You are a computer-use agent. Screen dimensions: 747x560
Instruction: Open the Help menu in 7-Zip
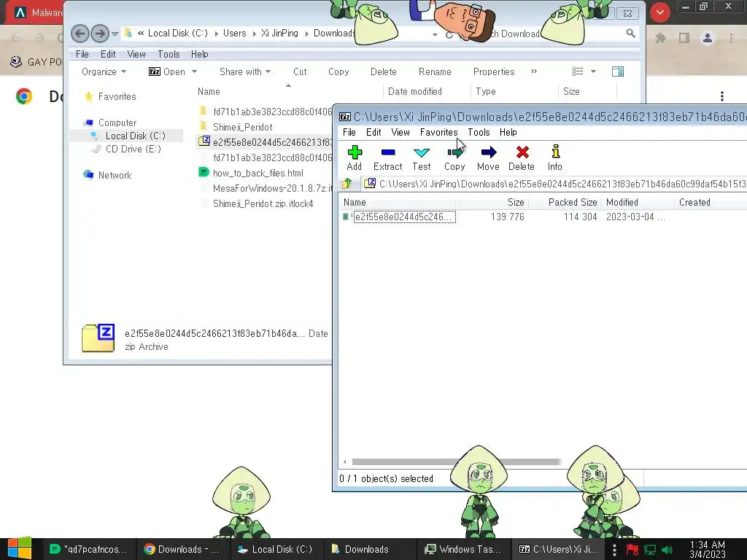click(x=508, y=133)
